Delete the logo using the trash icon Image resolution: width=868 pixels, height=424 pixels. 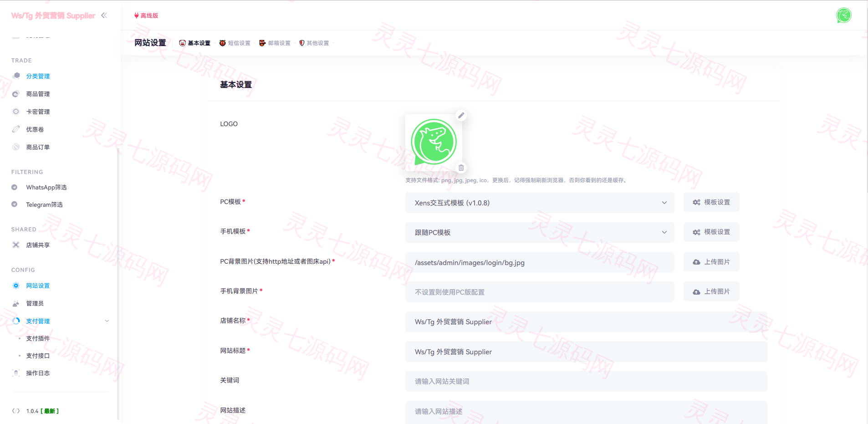click(x=461, y=168)
